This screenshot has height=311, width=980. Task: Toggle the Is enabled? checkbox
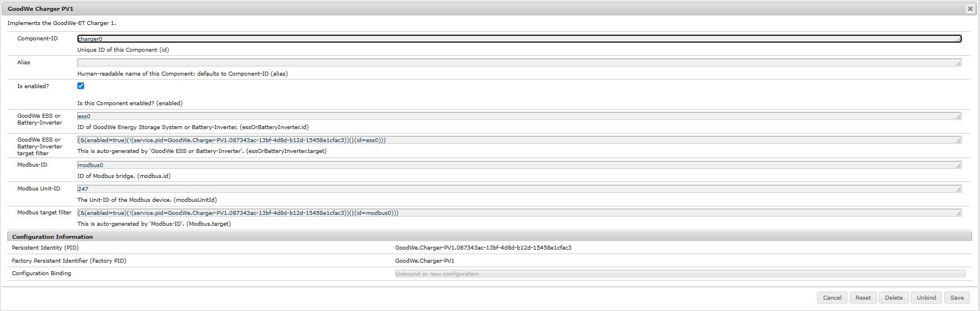coord(81,86)
